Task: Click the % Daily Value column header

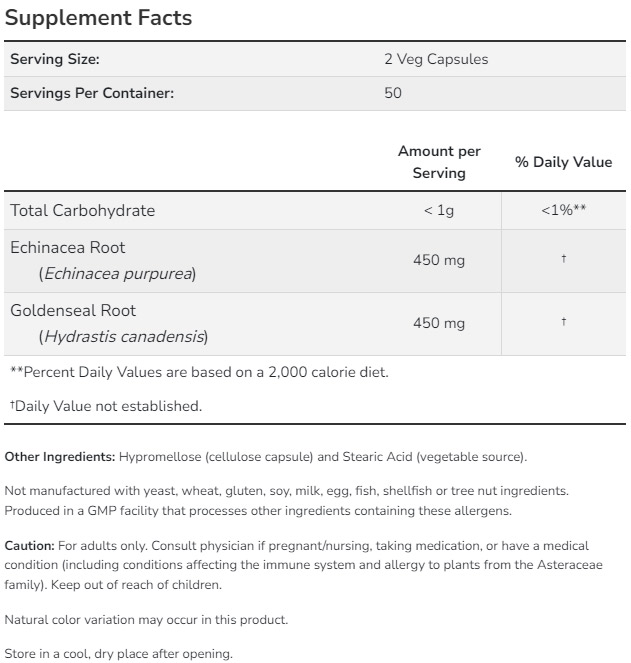Action: click(x=563, y=162)
